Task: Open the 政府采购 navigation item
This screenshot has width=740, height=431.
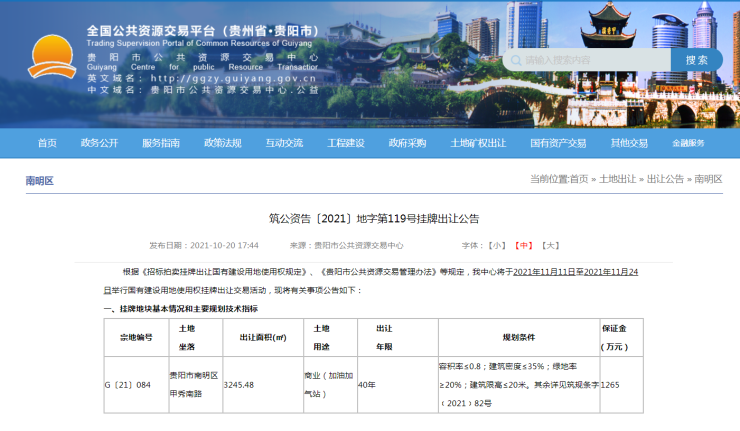Action: tap(407, 143)
